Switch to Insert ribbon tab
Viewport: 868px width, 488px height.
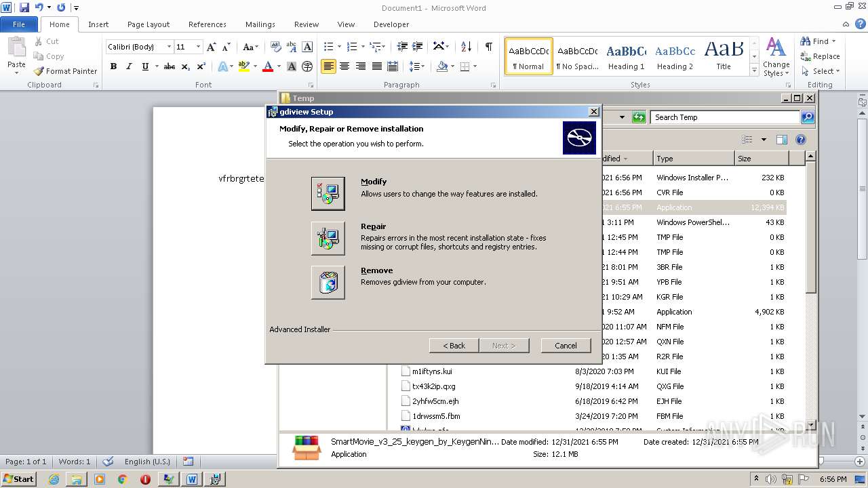coord(98,24)
